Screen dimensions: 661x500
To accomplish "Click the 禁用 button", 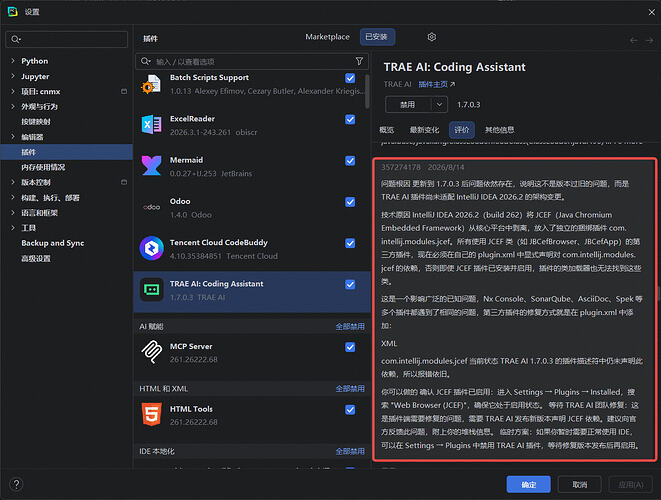I will [x=408, y=105].
